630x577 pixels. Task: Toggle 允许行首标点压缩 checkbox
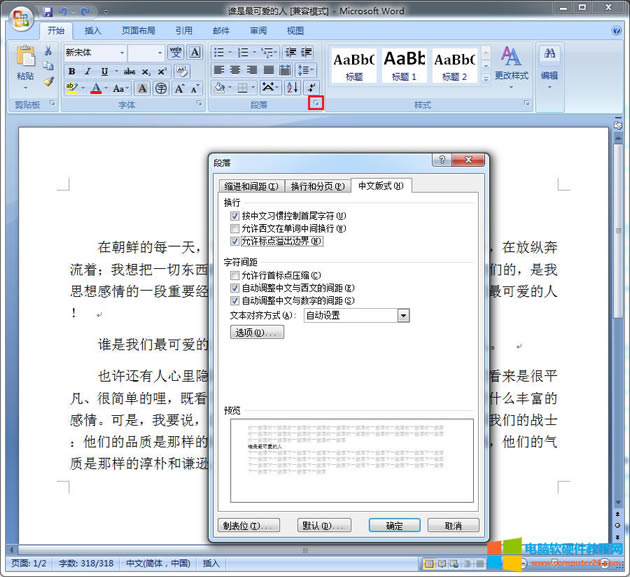click(x=235, y=275)
